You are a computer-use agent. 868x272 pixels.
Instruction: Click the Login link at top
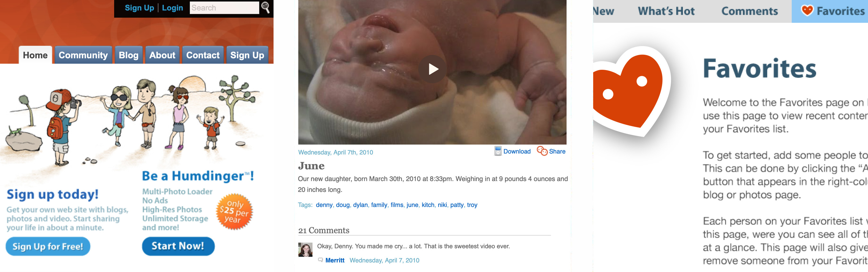click(x=172, y=8)
